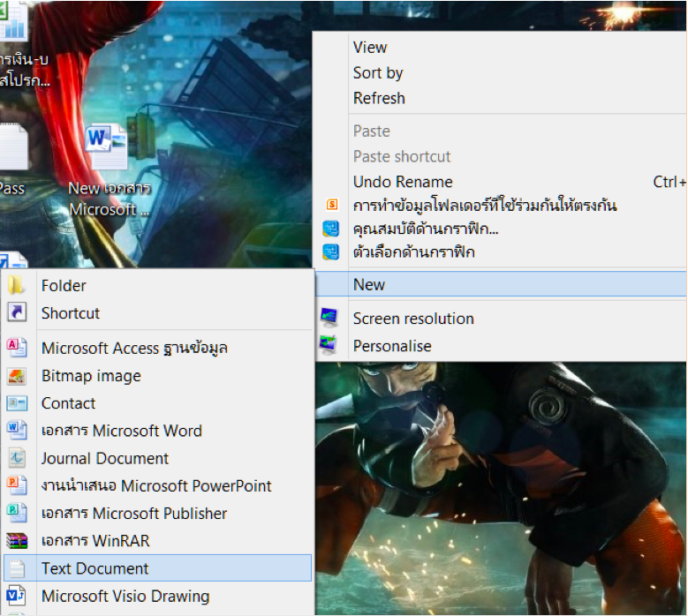Click the Visio Drawing icon
688x616 pixels.
tap(16, 596)
